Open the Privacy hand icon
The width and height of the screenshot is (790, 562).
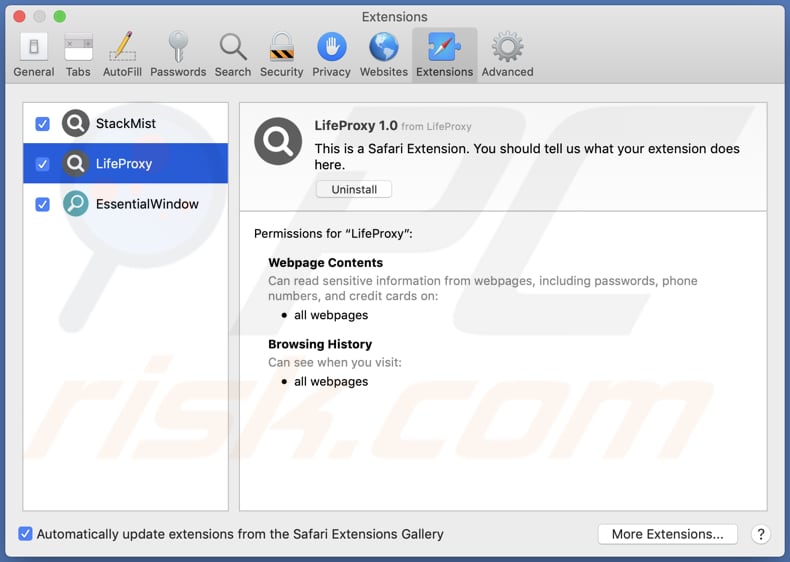[x=332, y=47]
